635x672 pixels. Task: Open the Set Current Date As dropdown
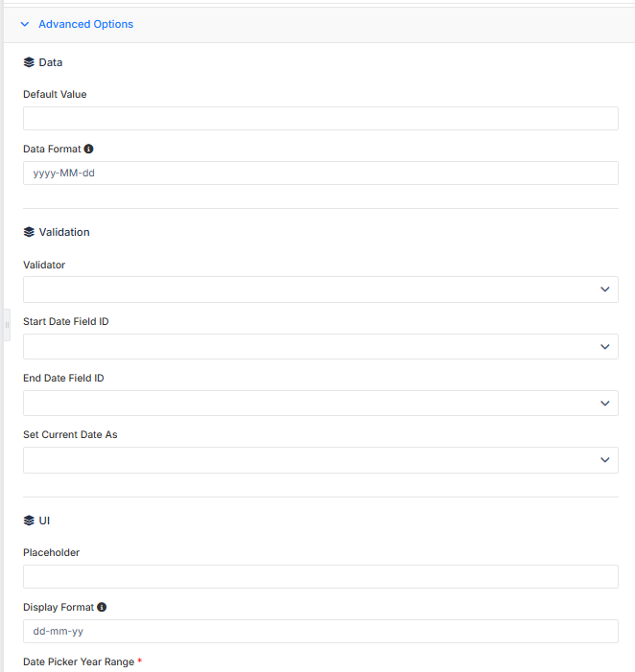pyautogui.click(x=320, y=460)
